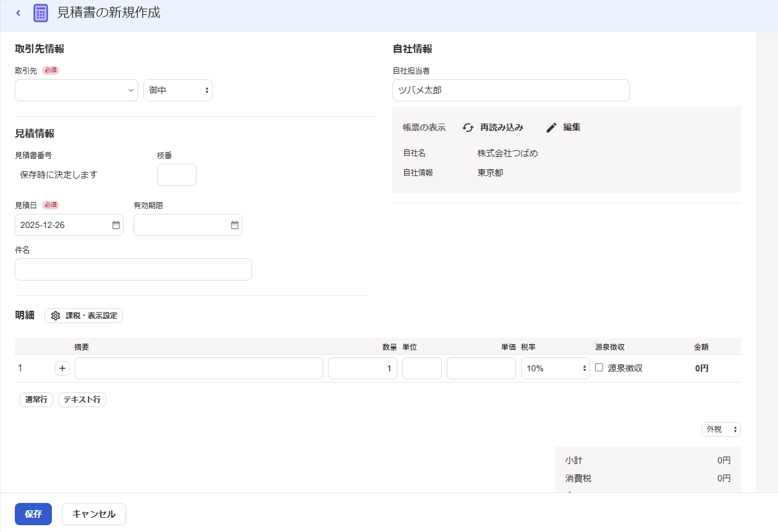This screenshot has height=532, width=778.
Task: Focus the 自社担当者 field with ツバメ太郎
Action: pos(511,90)
